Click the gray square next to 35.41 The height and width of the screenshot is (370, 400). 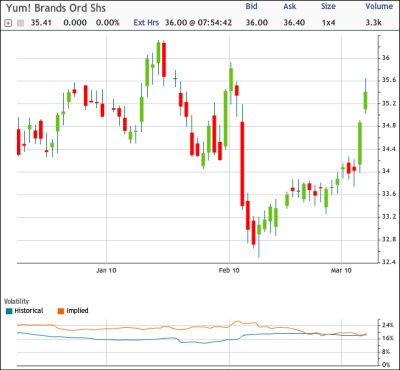tap(21, 23)
